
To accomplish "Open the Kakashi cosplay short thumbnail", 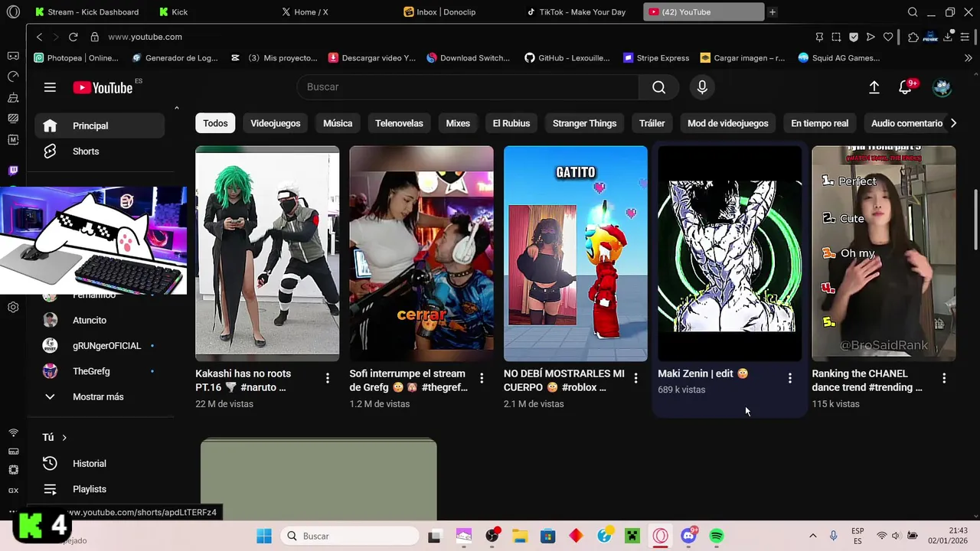I will (x=267, y=253).
